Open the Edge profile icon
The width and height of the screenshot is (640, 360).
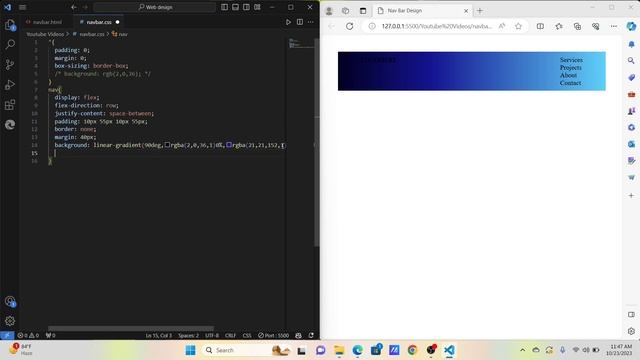329,11
